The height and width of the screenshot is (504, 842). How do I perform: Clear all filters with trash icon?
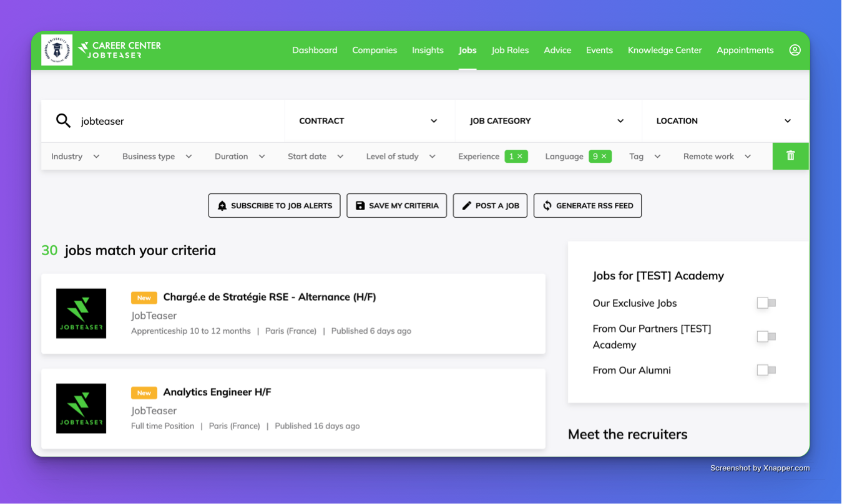click(791, 156)
